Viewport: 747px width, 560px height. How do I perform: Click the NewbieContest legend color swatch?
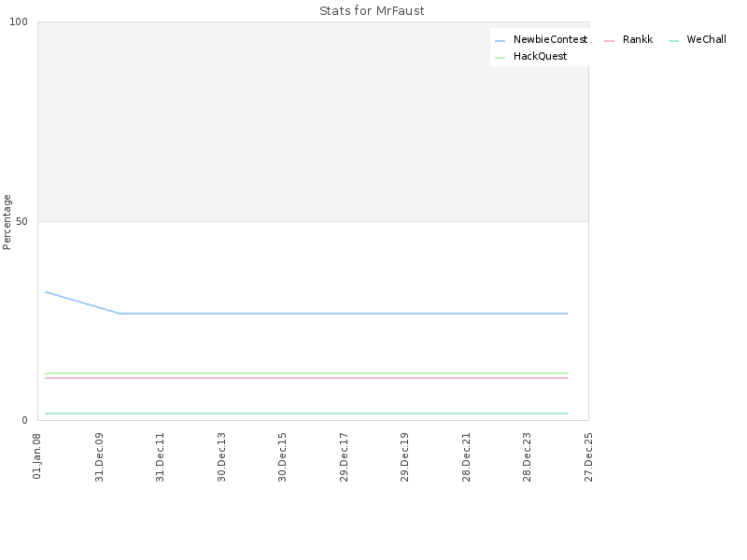click(x=500, y=41)
